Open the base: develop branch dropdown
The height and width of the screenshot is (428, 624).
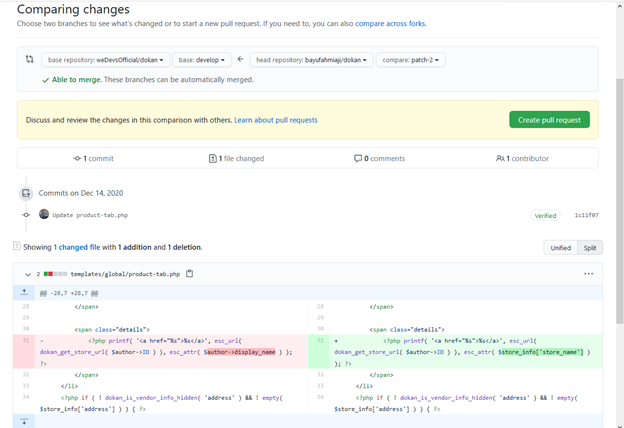pyautogui.click(x=202, y=60)
